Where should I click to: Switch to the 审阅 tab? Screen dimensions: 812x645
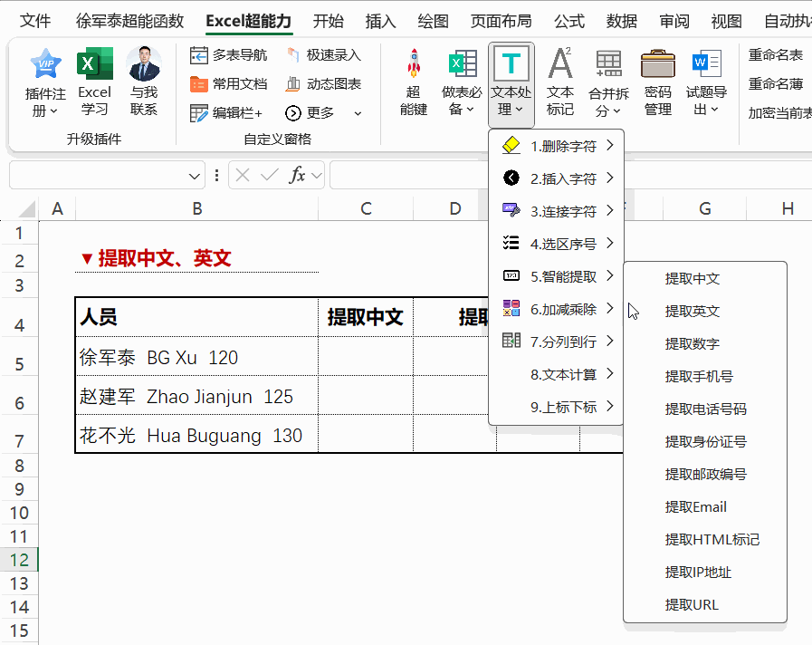(x=674, y=21)
